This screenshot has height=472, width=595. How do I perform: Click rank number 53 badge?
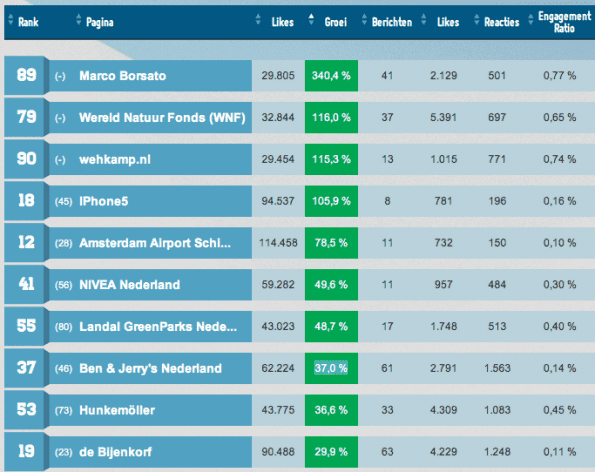27,409
